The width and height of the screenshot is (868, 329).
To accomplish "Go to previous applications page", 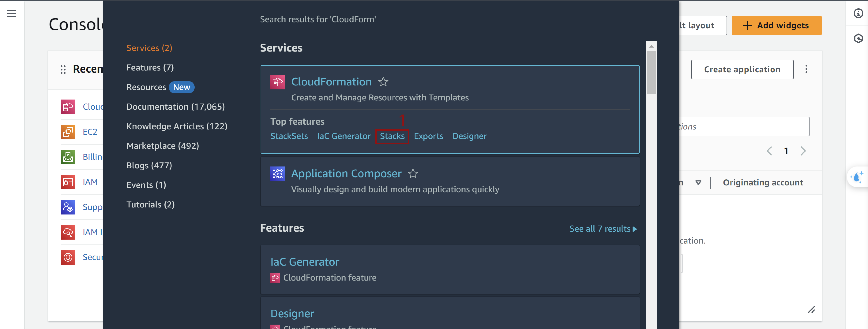I will coord(769,151).
